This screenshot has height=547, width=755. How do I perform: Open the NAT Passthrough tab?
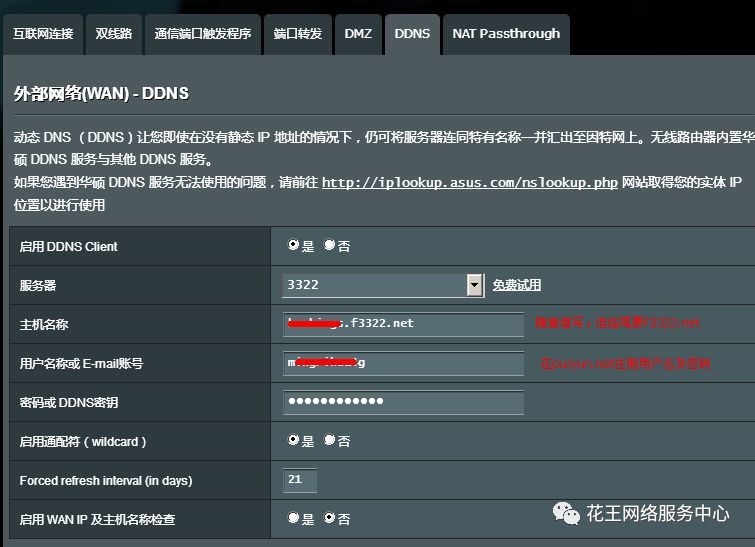506,34
